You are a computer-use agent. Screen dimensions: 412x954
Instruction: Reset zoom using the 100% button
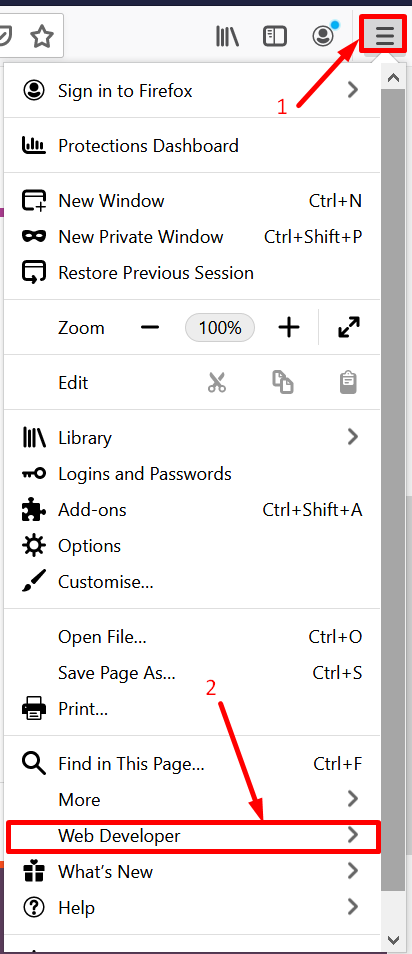220,328
